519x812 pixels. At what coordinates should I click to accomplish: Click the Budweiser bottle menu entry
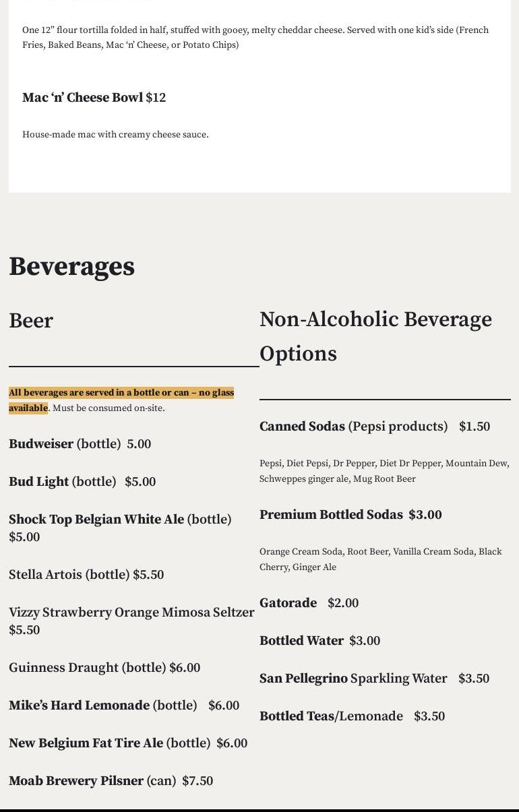tap(80, 444)
